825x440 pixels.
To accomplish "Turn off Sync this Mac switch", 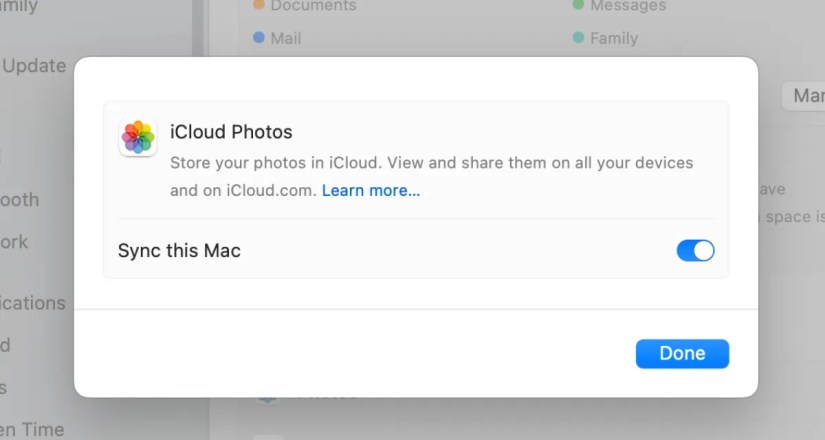I will pos(696,250).
